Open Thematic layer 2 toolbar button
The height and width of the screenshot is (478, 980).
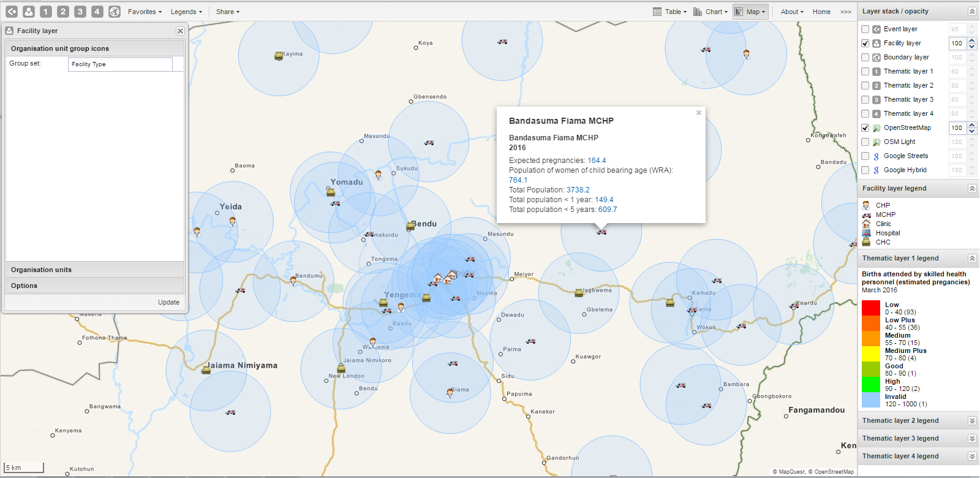click(x=63, y=12)
